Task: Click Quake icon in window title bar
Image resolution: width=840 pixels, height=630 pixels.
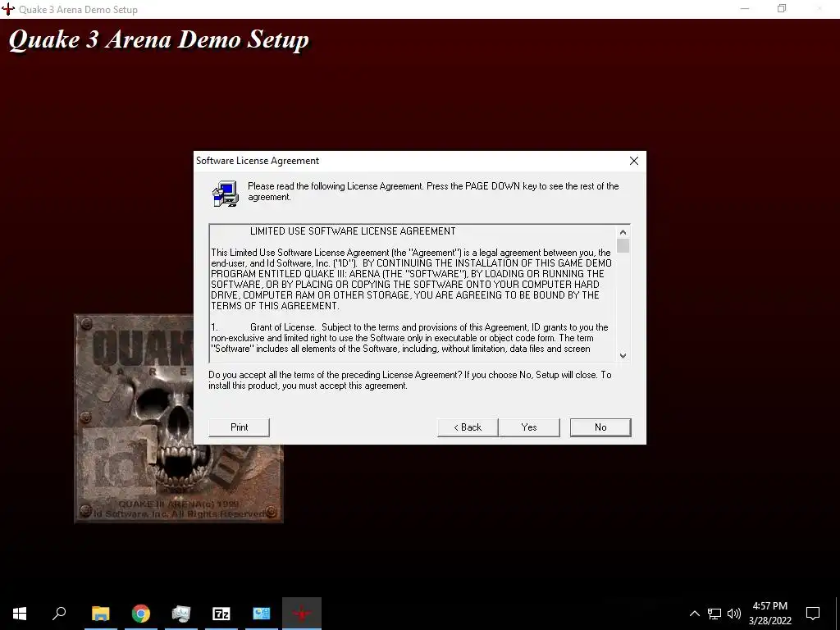Action: pos(8,9)
